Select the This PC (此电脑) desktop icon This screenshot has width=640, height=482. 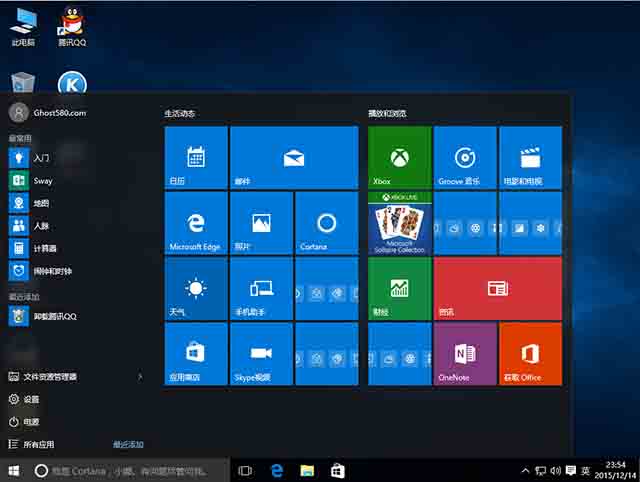pos(23,27)
